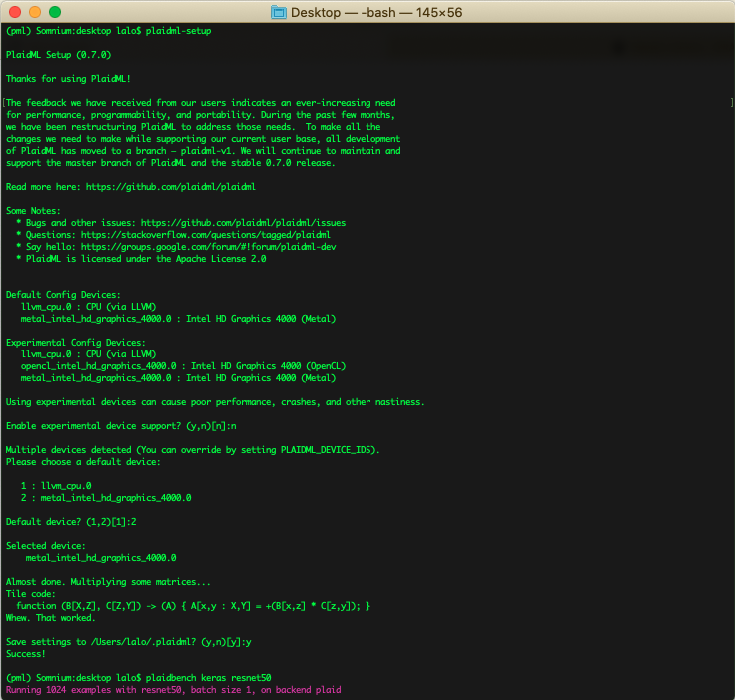Click the Tile code function line

[194, 605]
